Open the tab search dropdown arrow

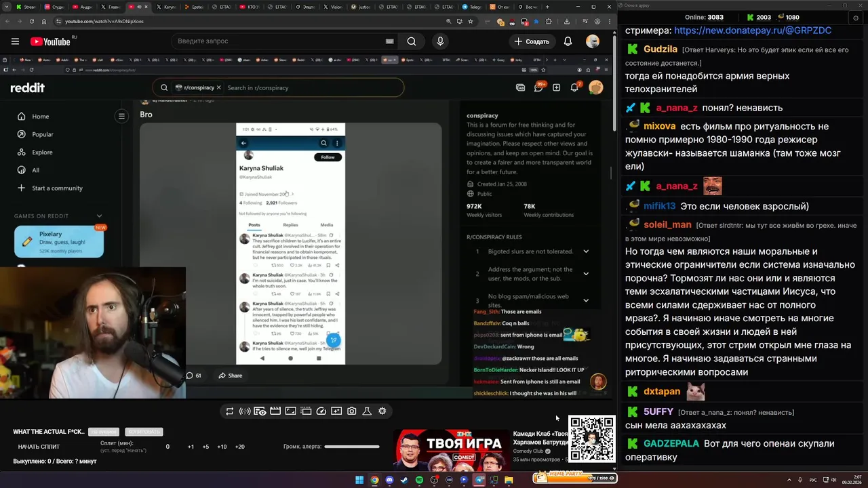coord(7,7)
